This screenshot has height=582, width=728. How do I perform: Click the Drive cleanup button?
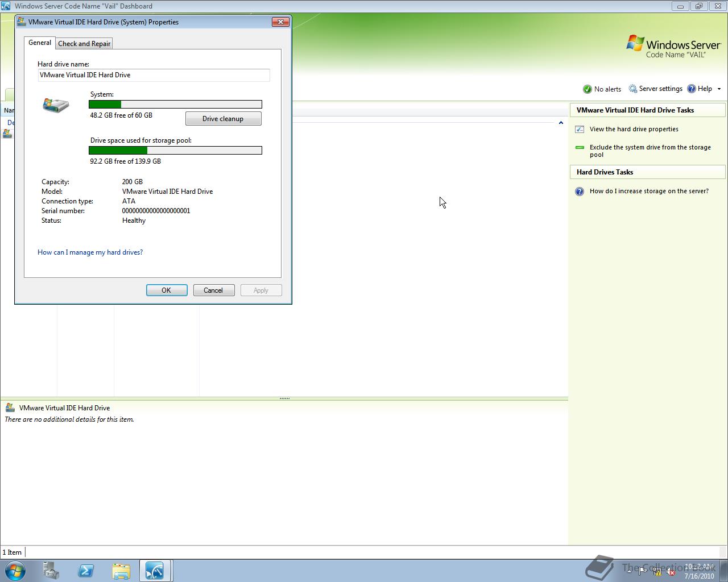coord(223,119)
